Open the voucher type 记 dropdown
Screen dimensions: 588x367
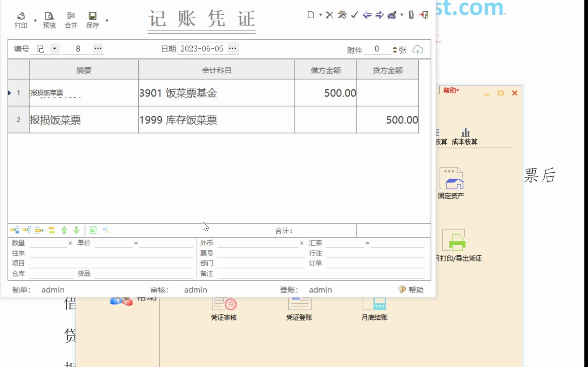pyautogui.click(x=54, y=48)
